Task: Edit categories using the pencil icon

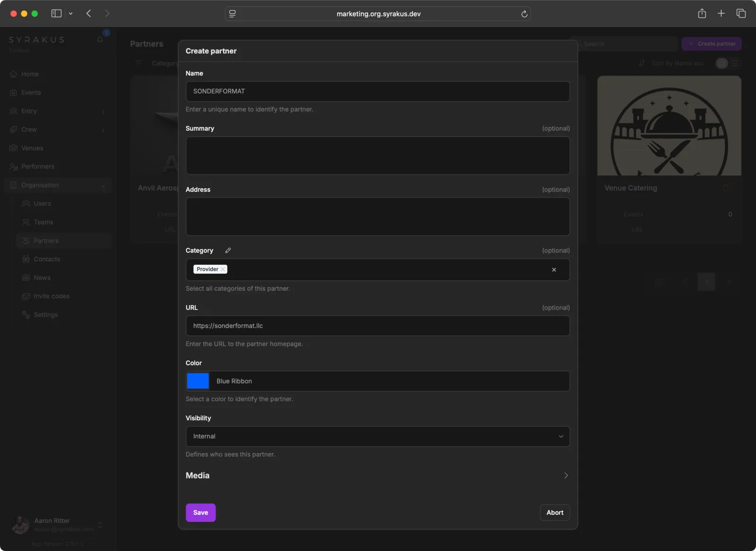Action: (228, 250)
